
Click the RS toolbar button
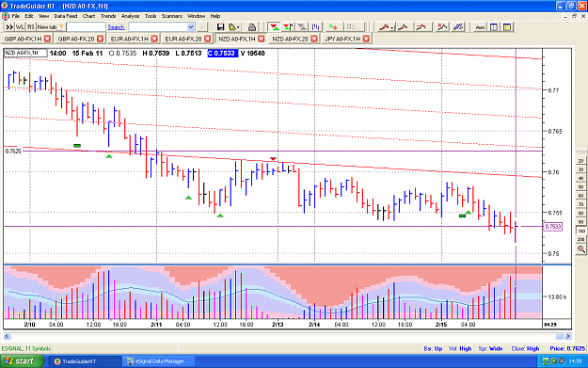[31, 27]
